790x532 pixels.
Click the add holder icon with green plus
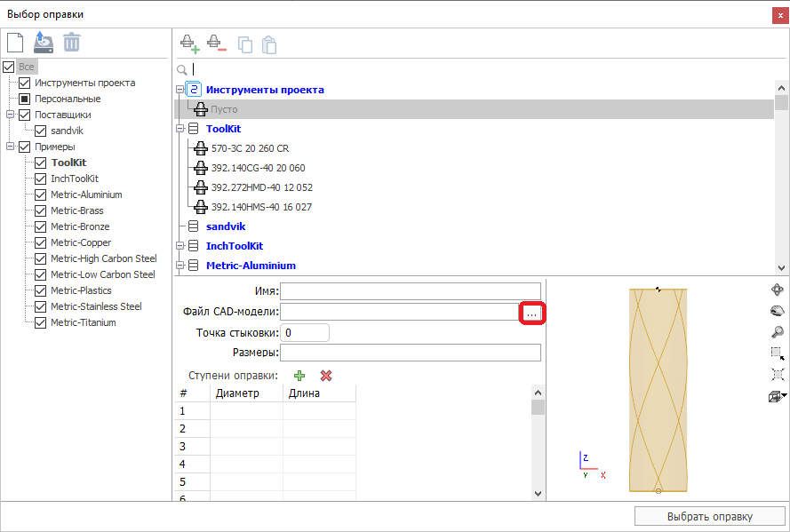point(189,43)
